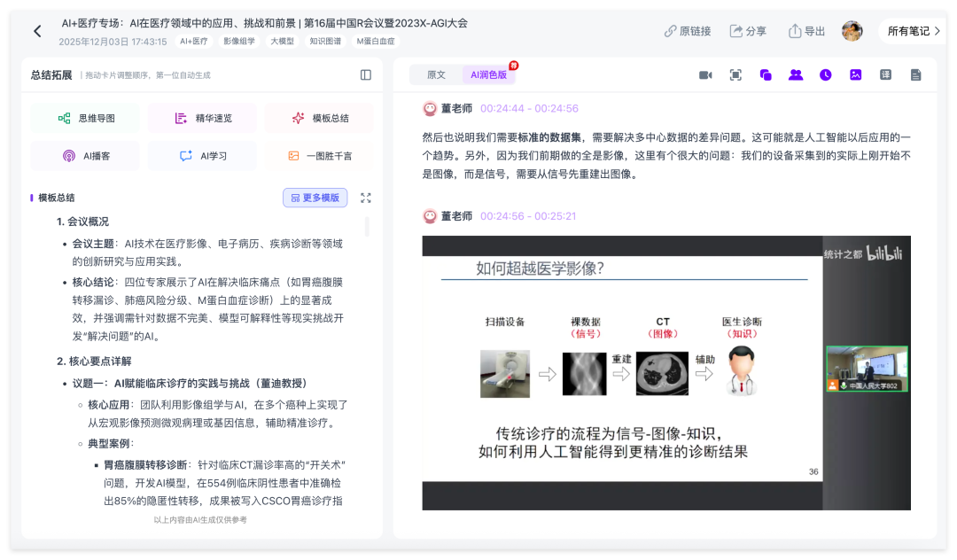
Task: Select the 大模型 tag
Action: tap(282, 42)
